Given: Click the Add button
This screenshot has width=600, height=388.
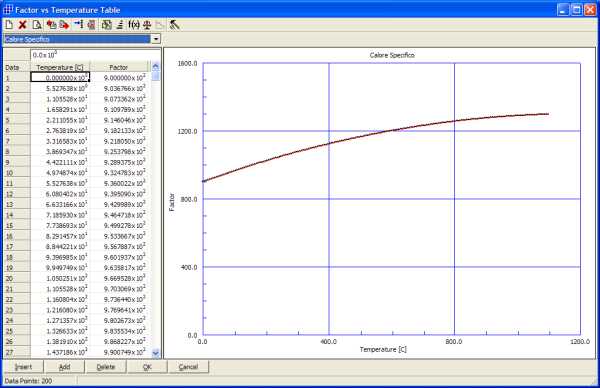Looking at the screenshot, I should coord(64,367).
